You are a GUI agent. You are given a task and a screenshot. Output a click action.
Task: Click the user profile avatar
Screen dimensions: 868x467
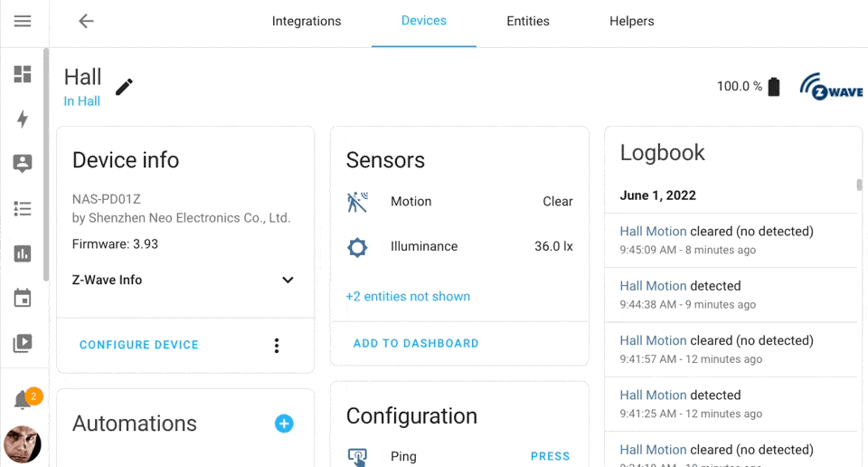click(x=23, y=444)
